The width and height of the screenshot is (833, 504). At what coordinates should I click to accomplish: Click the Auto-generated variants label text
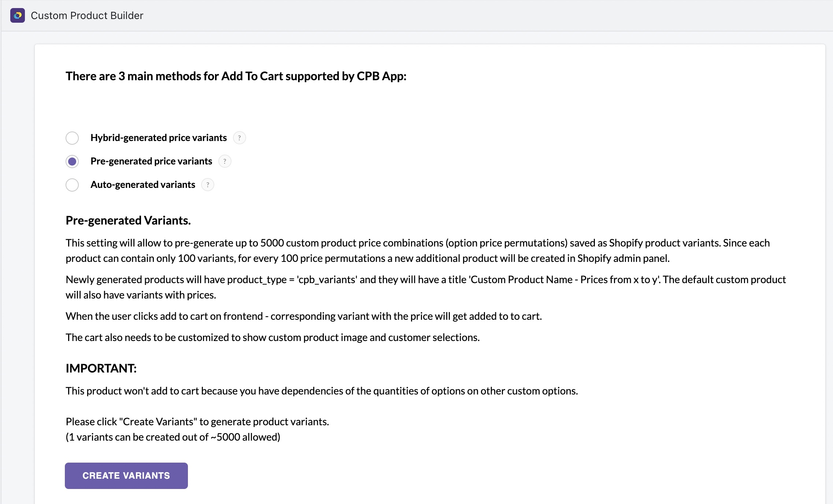point(142,185)
